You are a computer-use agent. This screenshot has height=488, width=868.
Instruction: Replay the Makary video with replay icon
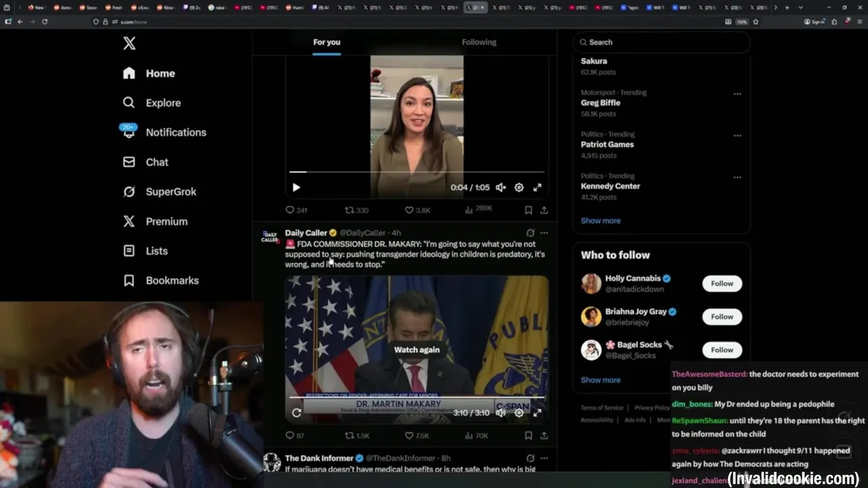coord(296,413)
